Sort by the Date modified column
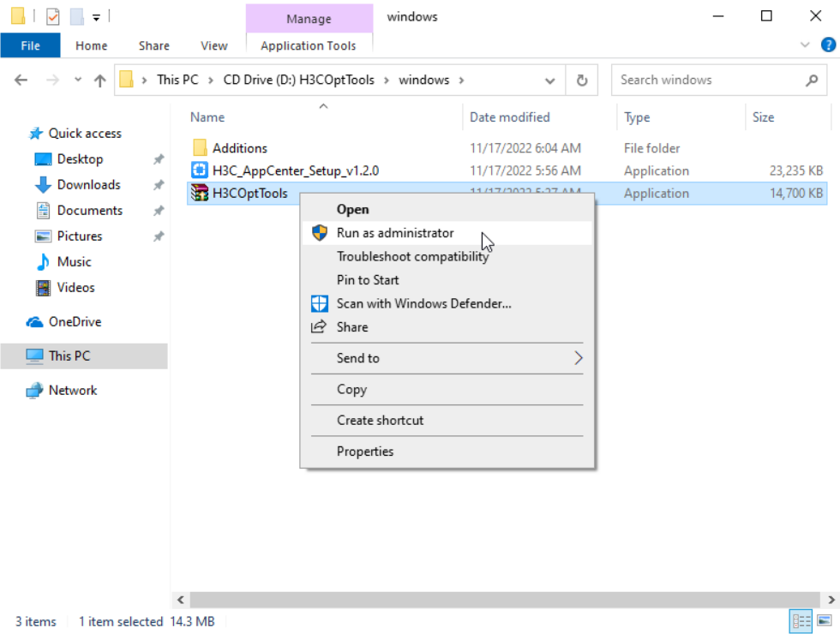Viewport: 840px width, 634px height. 509,117
